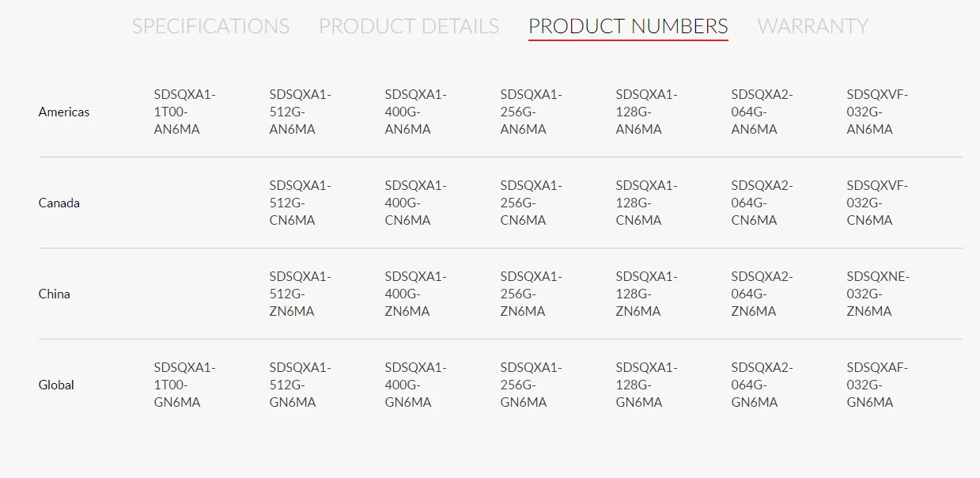Click product number SDSQXA1-512G-AN6MA
The width and height of the screenshot is (980, 478).
pyautogui.click(x=300, y=112)
